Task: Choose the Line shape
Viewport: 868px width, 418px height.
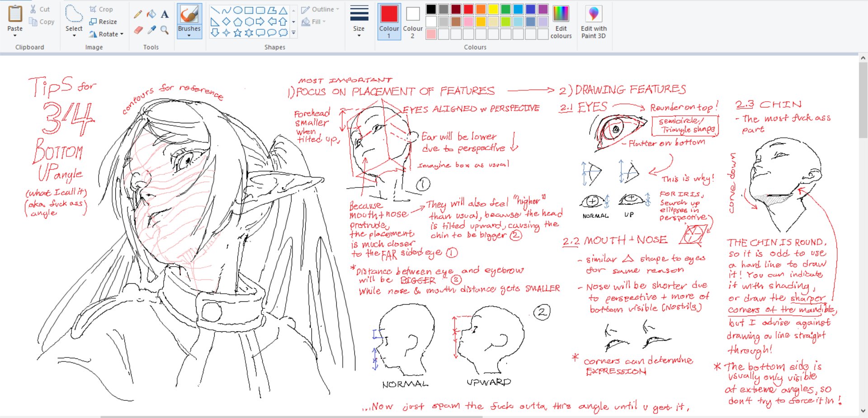Action: [x=215, y=10]
